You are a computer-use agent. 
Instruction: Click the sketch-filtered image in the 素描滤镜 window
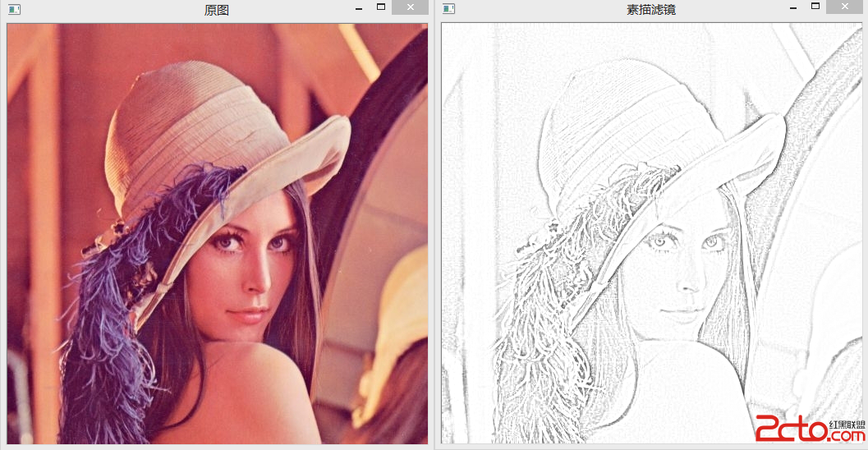[651, 233]
